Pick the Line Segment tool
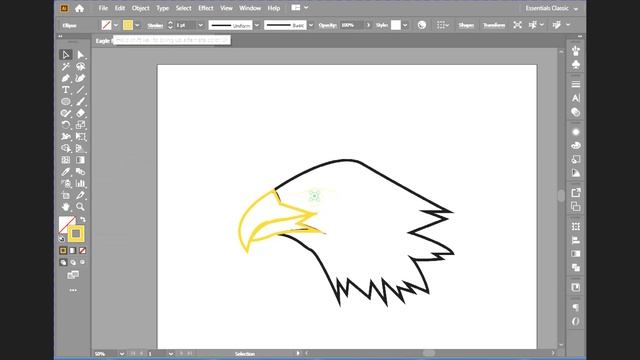The width and height of the screenshot is (640, 360). [80, 90]
